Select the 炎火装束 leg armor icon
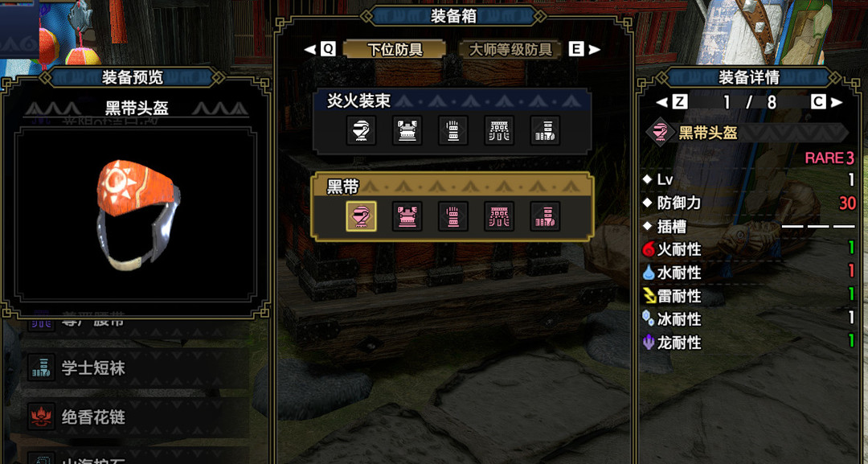This screenshot has height=464, width=868. (x=545, y=130)
